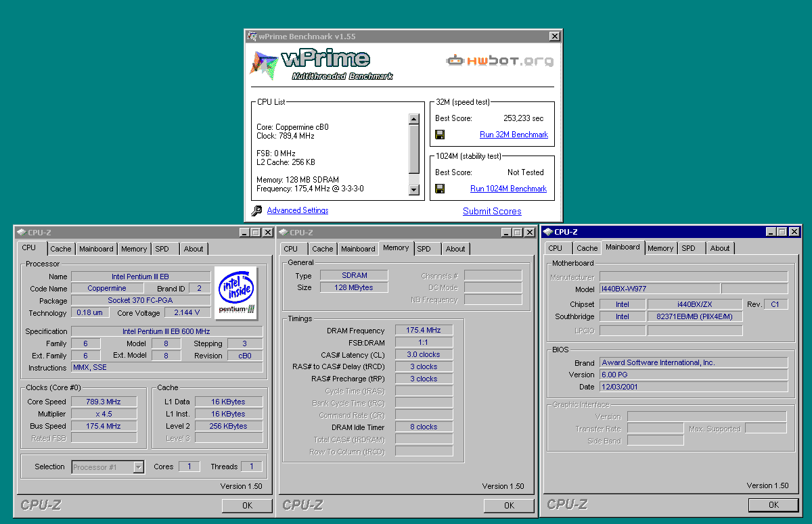The image size is (812, 524).
Task: Click the floppy save icon for 1024M test
Action: (440, 189)
